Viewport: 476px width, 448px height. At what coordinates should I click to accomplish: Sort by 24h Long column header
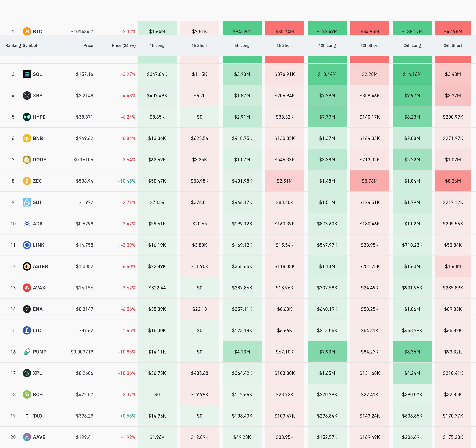click(412, 45)
